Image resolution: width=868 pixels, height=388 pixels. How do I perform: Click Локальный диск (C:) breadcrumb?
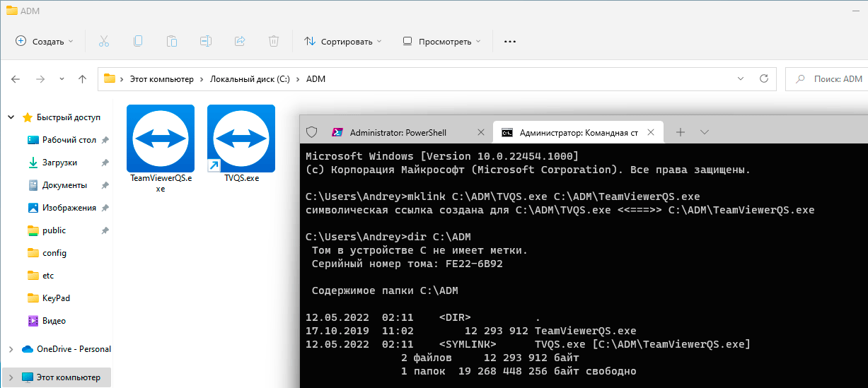pos(250,79)
